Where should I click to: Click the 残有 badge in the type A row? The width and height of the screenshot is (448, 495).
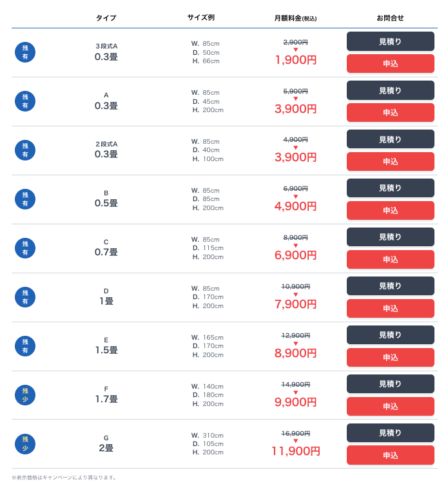(x=25, y=101)
